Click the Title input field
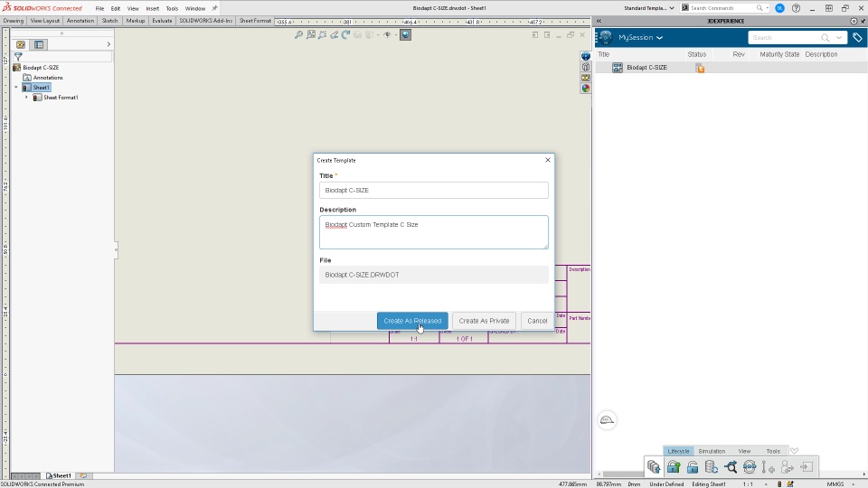Image resolution: width=868 pixels, height=488 pixels. pos(434,191)
